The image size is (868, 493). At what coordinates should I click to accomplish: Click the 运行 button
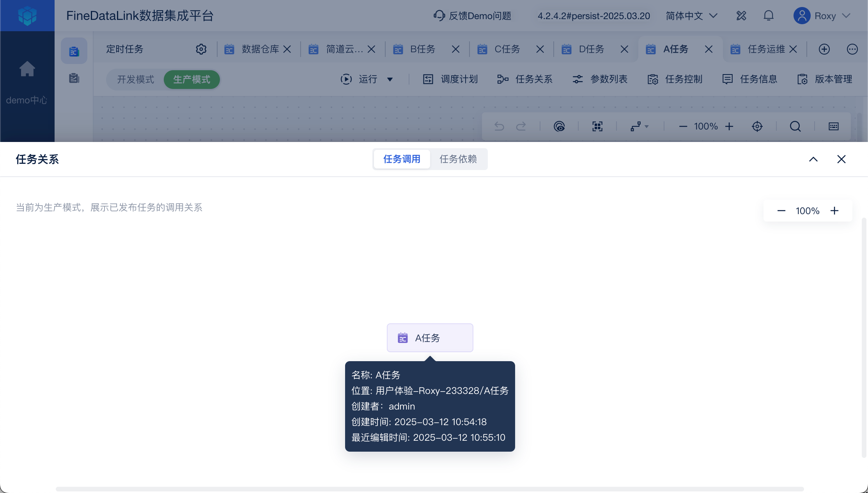click(359, 79)
